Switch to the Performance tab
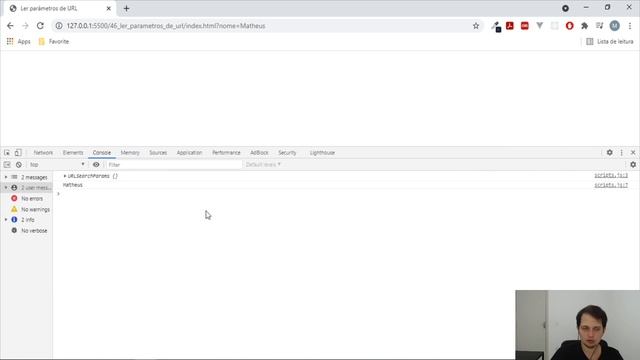The height and width of the screenshot is (360, 640). pos(226,153)
